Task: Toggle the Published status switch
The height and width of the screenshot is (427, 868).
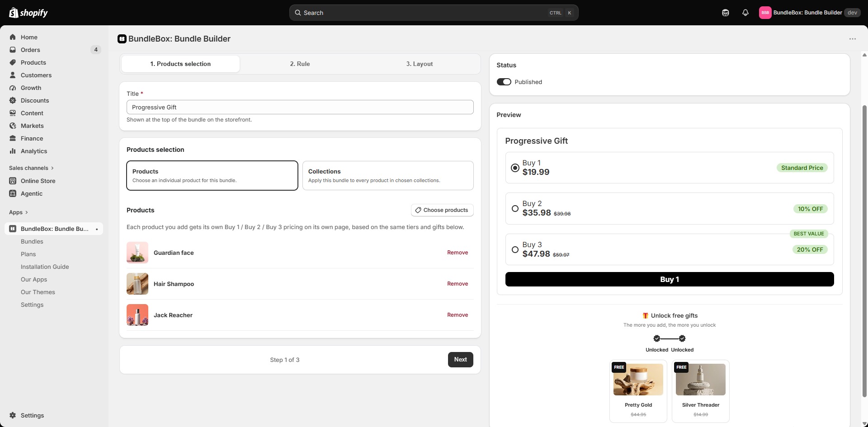Action: coord(504,82)
